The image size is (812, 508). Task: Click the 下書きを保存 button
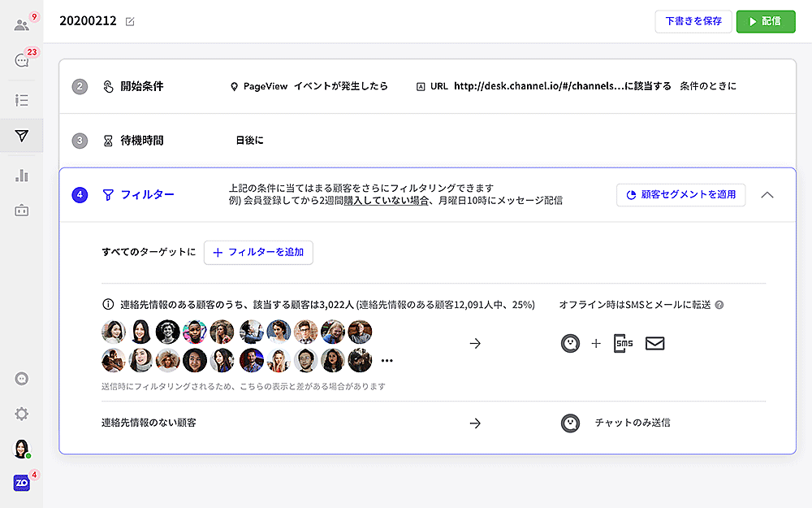[693, 22]
